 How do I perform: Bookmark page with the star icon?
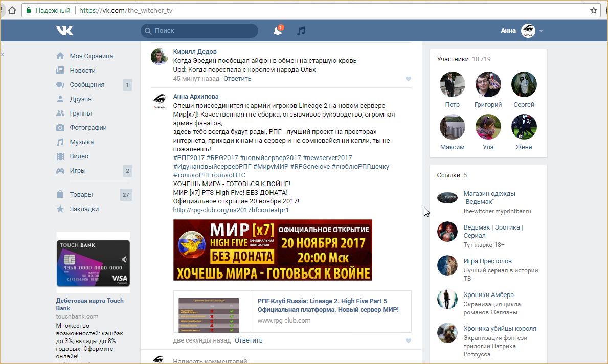[x=593, y=10]
